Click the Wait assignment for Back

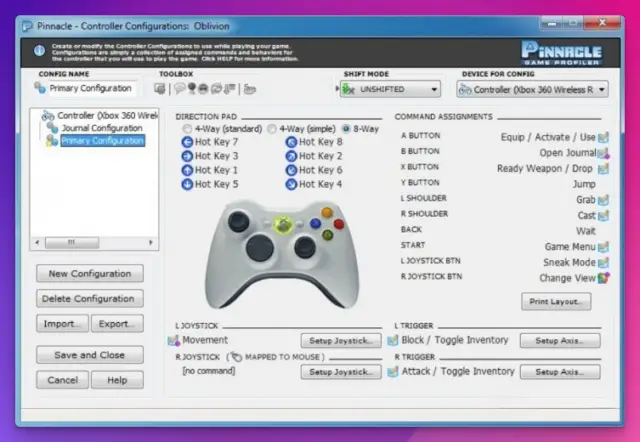click(x=586, y=231)
